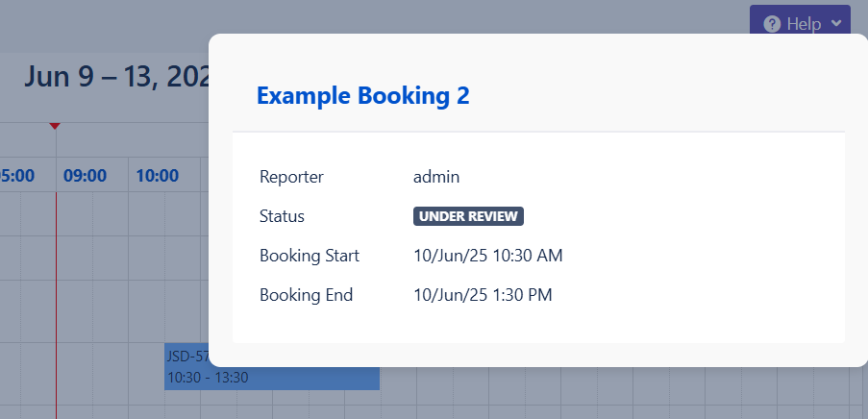Click the 09:00 time column header
This screenshot has width=868, height=419.
[x=85, y=176]
